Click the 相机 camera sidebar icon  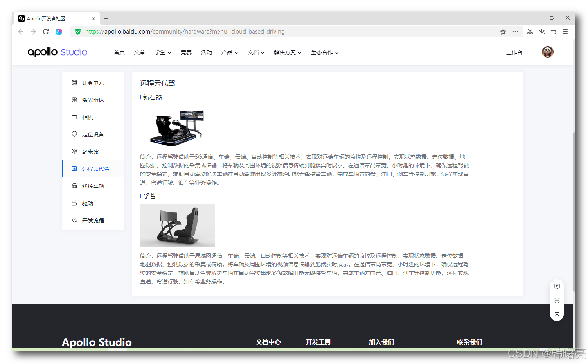tap(74, 117)
